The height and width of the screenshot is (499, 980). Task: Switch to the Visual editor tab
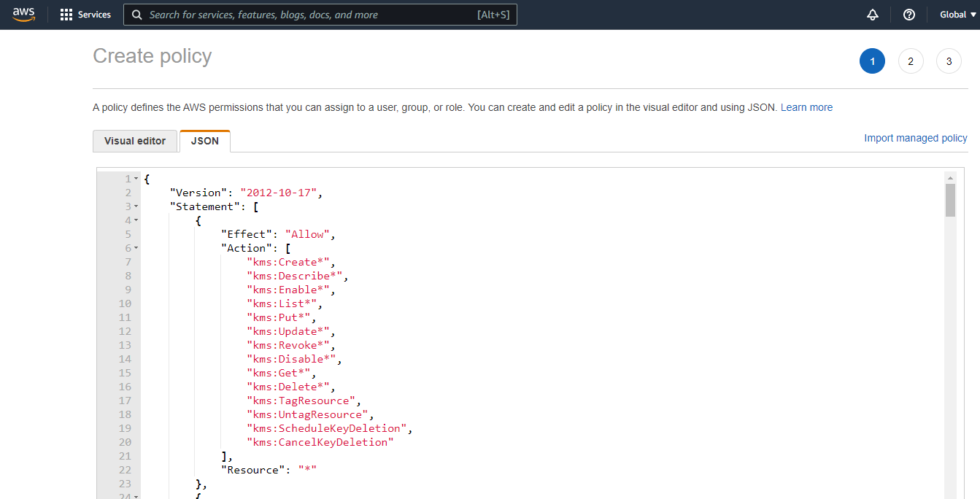[134, 141]
